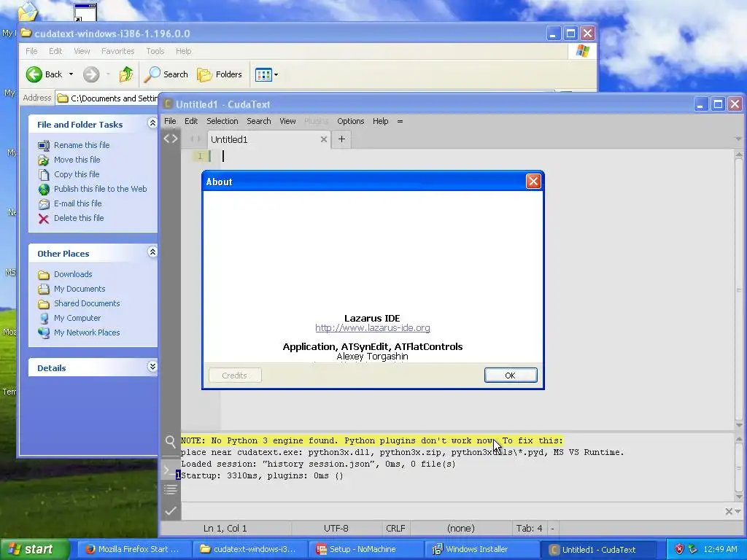Image resolution: width=747 pixels, height=560 pixels.
Task: Open Search in the Explorer toolbar
Action: tap(166, 74)
